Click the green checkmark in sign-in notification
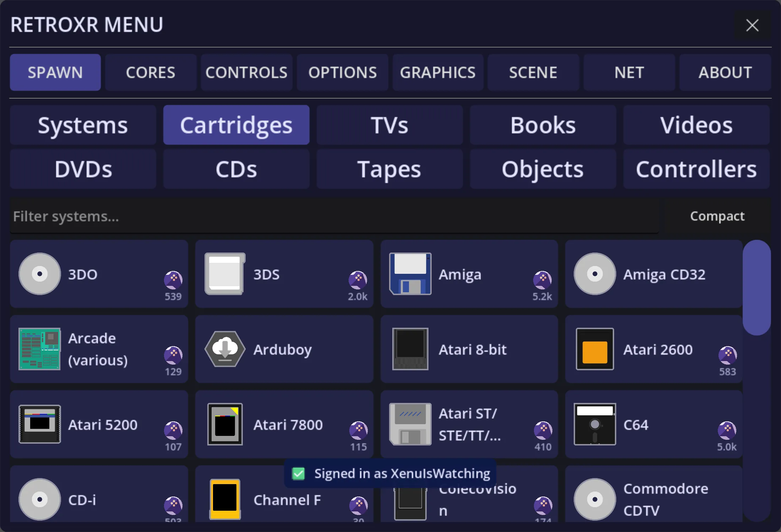The height and width of the screenshot is (532, 781). pyautogui.click(x=298, y=473)
